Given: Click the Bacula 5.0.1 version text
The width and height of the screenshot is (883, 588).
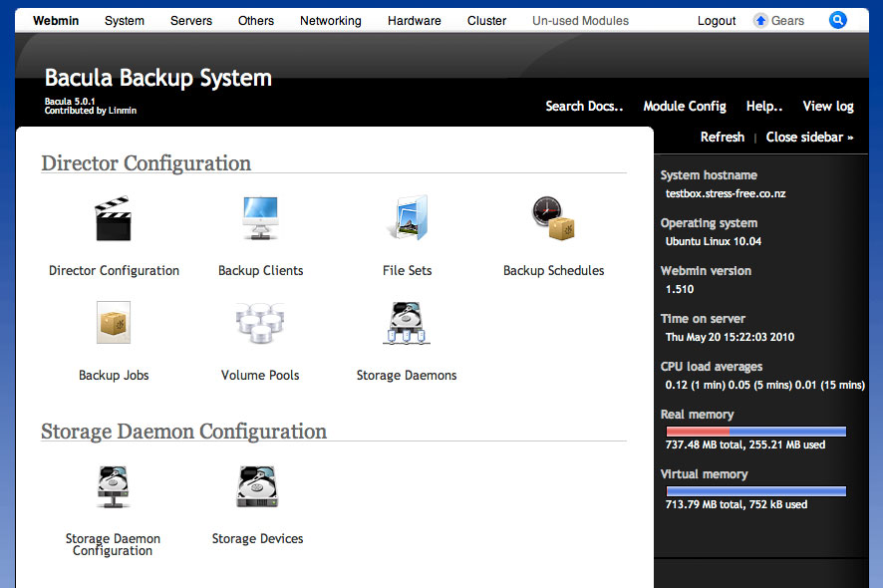Looking at the screenshot, I should pyautogui.click(x=70, y=102).
